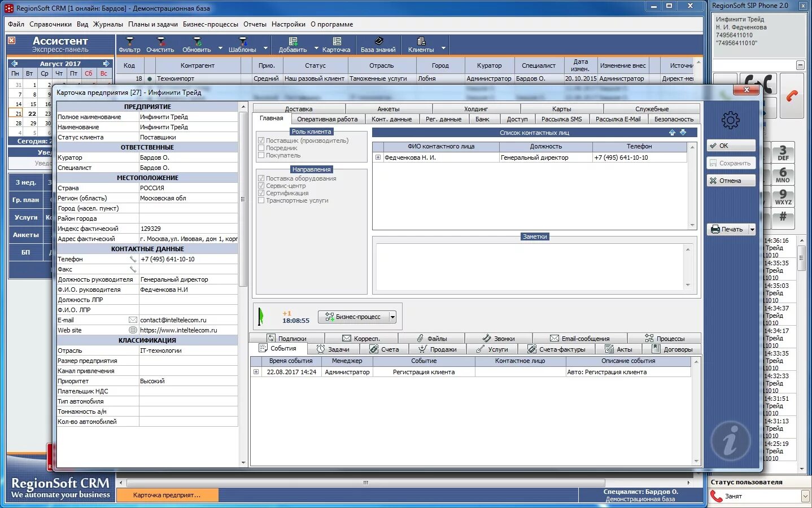This screenshot has width=812, height=508.
Task: Open the Бизнес-процесс dropdown arrow
Action: point(392,317)
